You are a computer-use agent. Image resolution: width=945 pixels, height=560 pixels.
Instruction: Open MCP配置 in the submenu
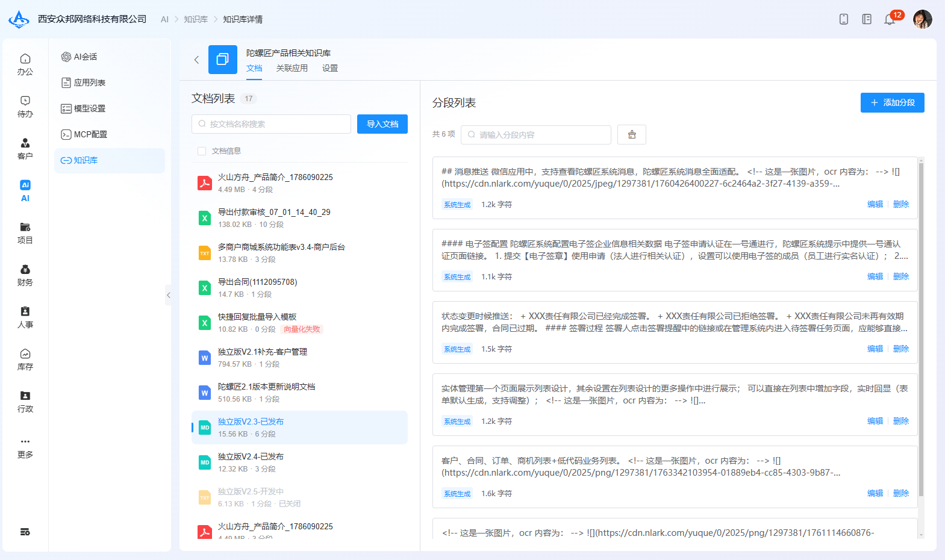pyautogui.click(x=110, y=134)
